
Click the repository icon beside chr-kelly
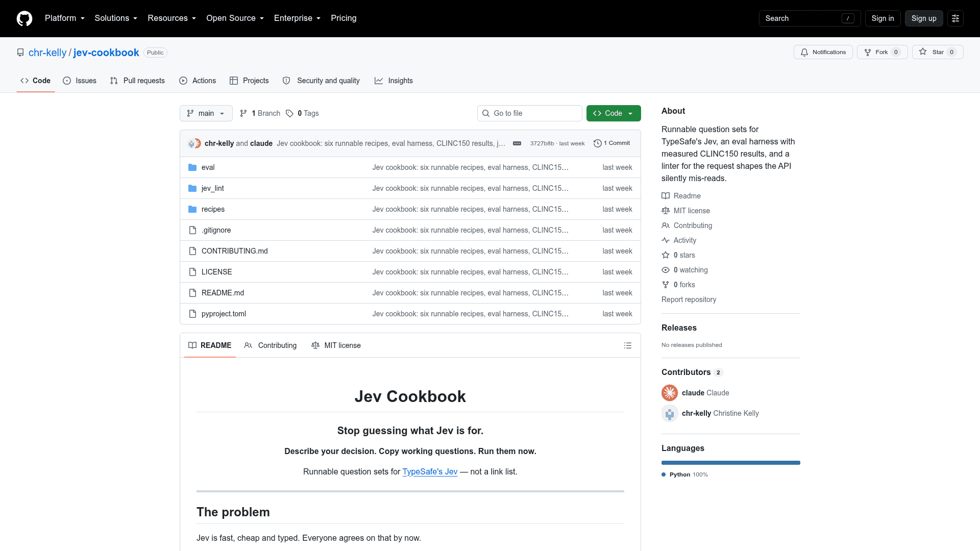(20, 53)
